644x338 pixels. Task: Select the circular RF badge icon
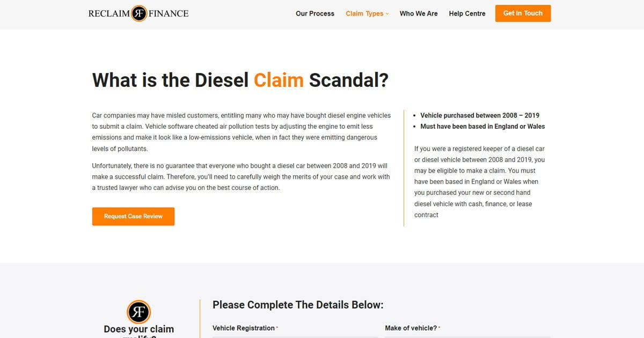click(x=138, y=311)
